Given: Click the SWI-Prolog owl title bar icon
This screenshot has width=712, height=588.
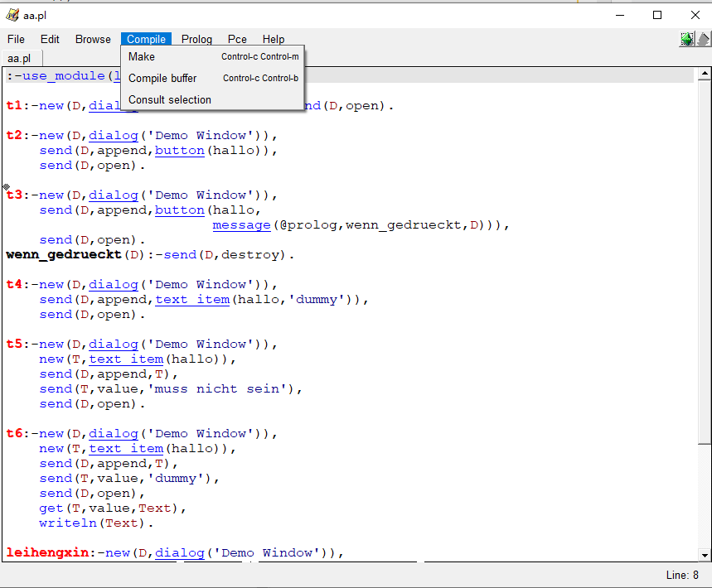Looking at the screenshot, I should pyautogui.click(x=12, y=14).
